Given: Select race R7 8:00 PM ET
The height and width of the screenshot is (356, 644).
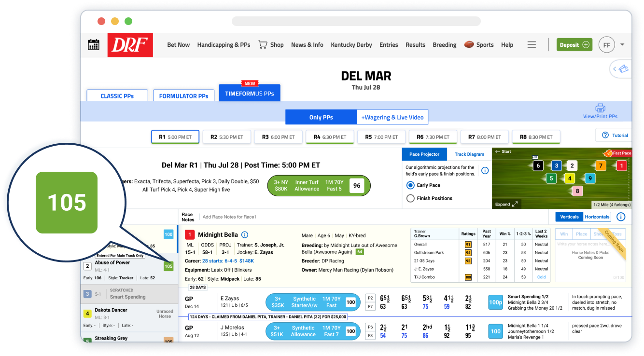Looking at the screenshot, I should [x=484, y=137].
